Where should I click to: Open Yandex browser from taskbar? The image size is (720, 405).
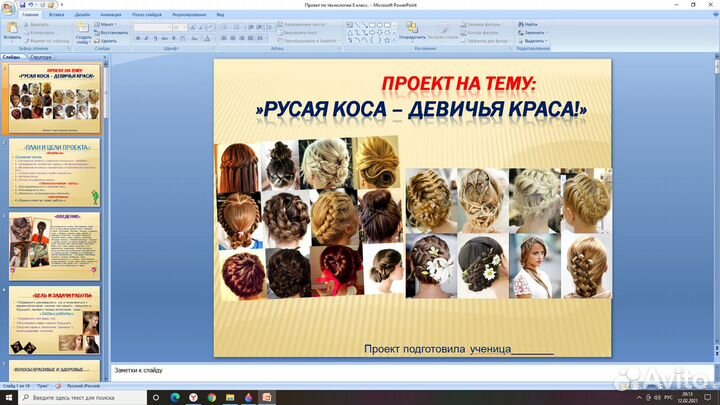(x=193, y=398)
